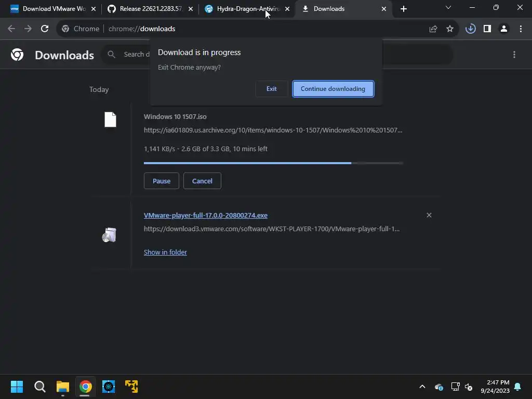Viewport: 532px width, 399px height.
Task: Reload the page
Action: [45, 29]
